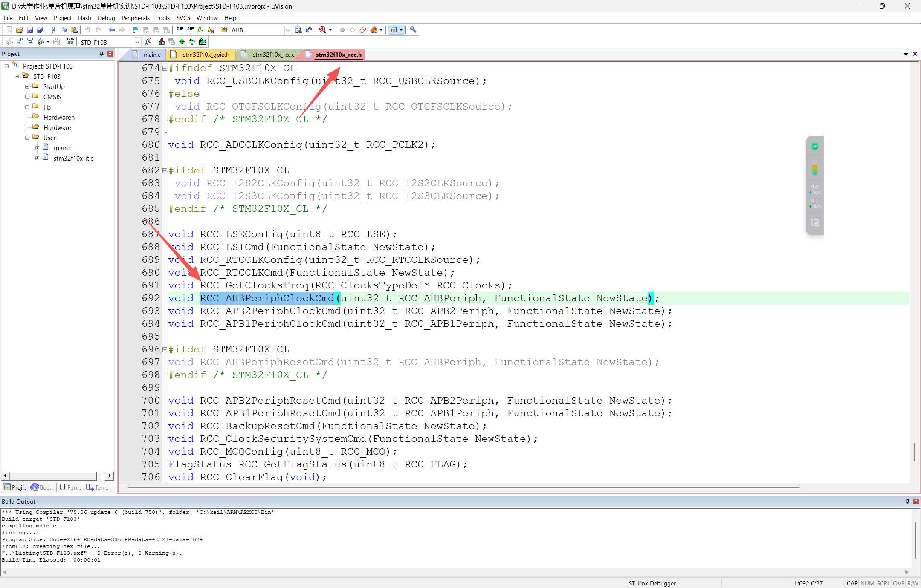The width and height of the screenshot is (921, 588).
Task: Click the Cut scissors icon
Action: point(53,30)
